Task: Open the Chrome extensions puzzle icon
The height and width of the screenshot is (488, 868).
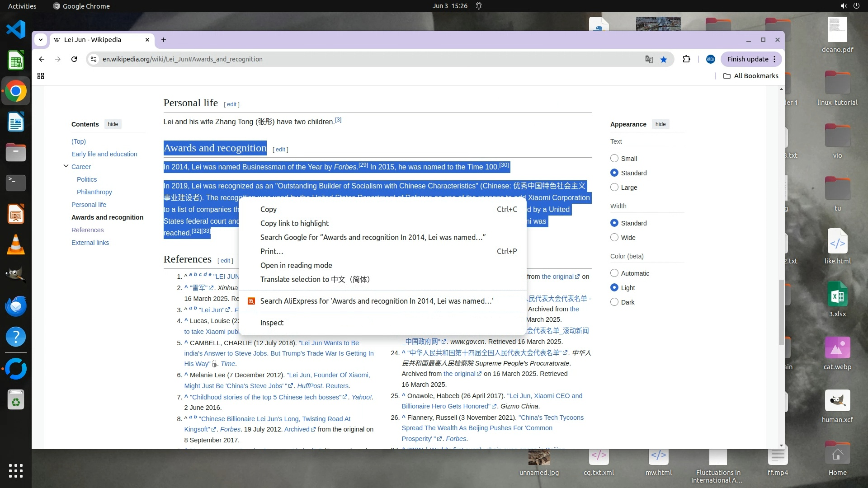Action: click(x=686, y=59)
